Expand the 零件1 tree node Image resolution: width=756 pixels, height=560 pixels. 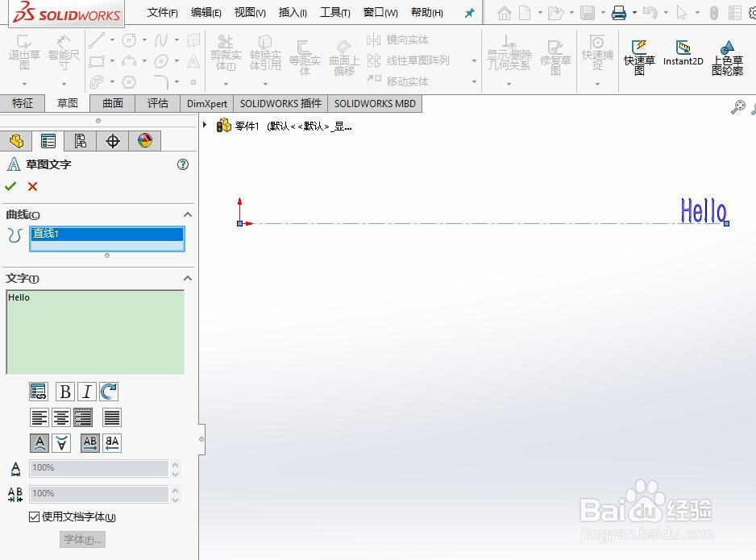[205, 125]
